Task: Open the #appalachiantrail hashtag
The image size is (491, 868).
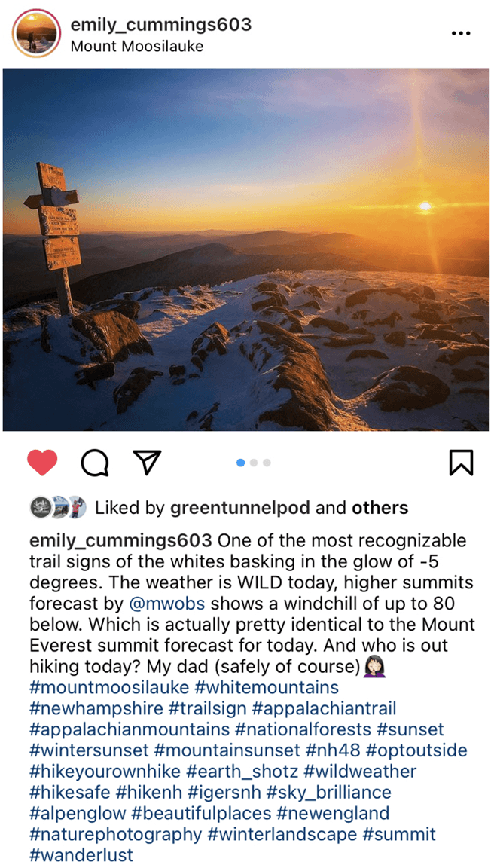Action: point(324,708)
